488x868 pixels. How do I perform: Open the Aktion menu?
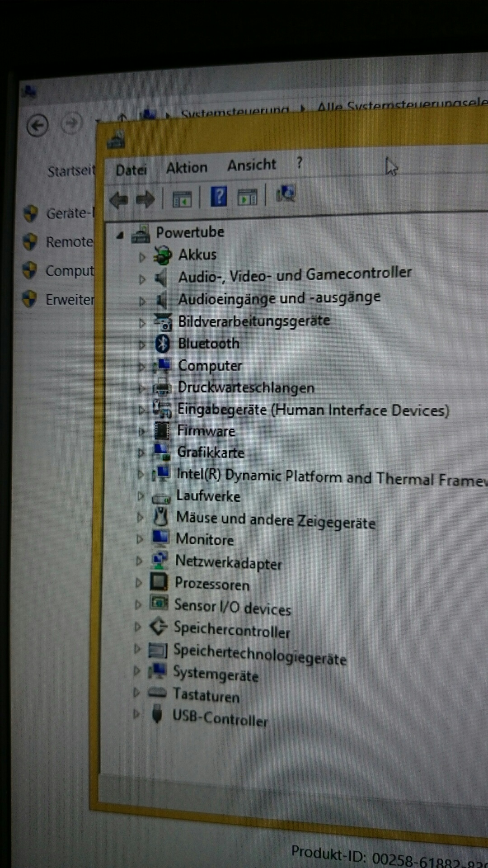coord(187,168)
